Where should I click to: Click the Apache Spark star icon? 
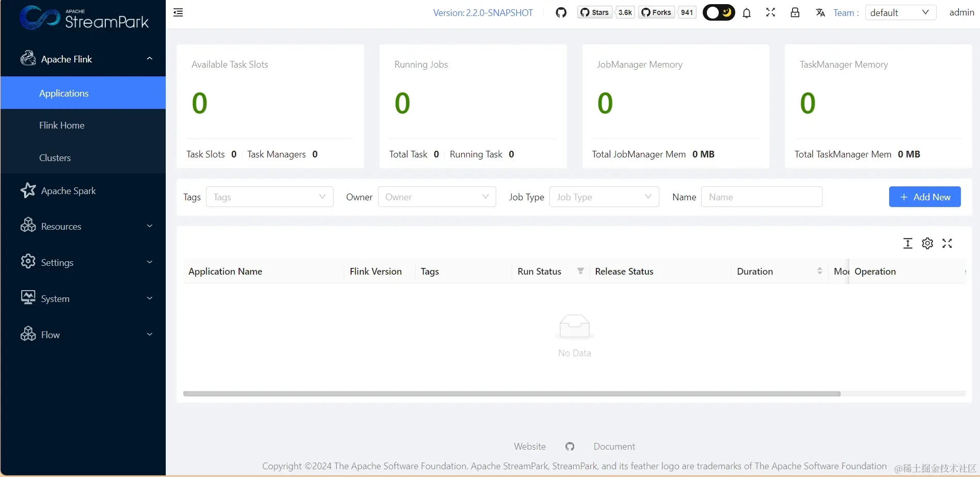(28, 190)
